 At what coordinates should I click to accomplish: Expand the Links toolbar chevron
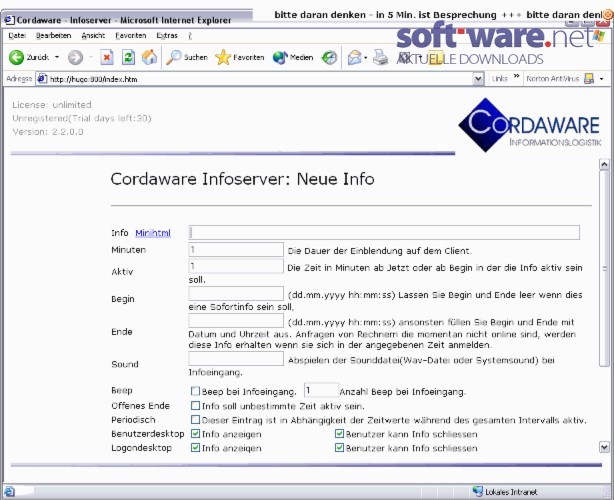click(516, 76)
